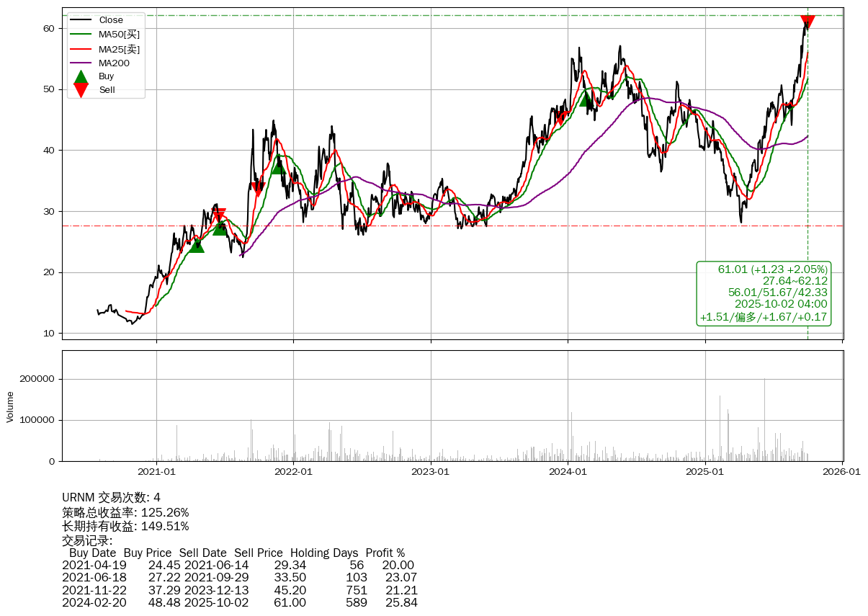Click the red Sell triangle in the legend
Image resolution: width=868 pixels, height=616 pixels.
click(x=81, y=90)
